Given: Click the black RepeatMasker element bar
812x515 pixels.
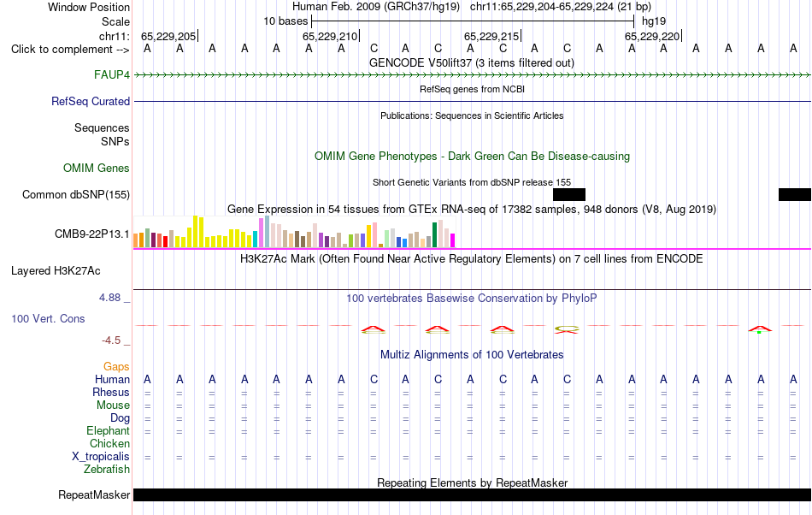Looking at the screenshot, I should (473, 494).
